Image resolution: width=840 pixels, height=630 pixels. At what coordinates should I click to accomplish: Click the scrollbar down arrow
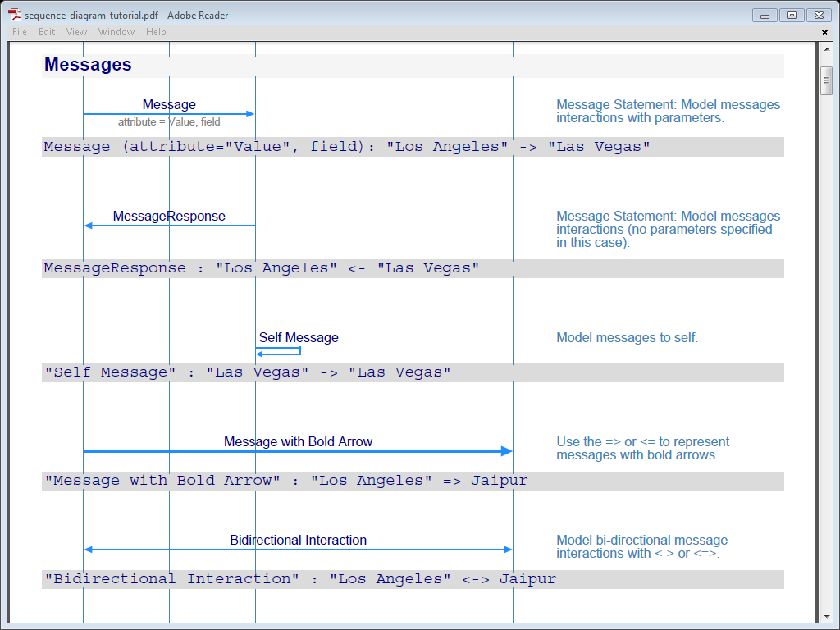[x=825, y=616]
